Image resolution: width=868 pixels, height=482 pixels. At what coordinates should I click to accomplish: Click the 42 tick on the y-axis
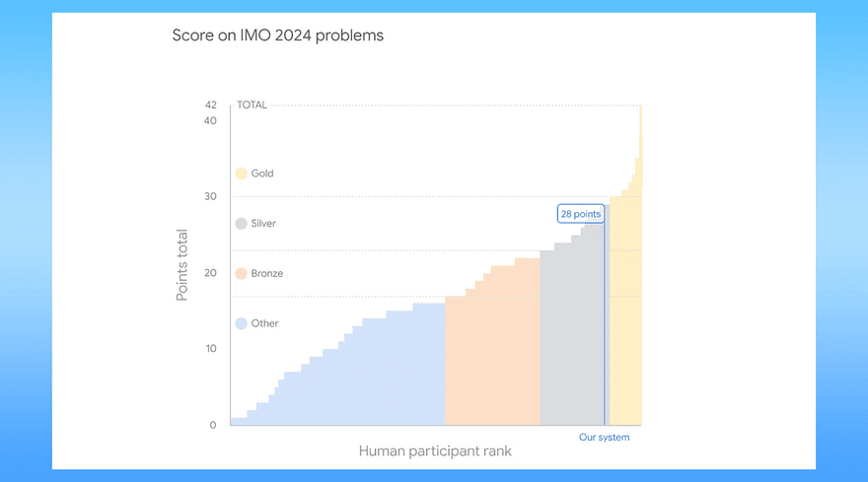(210, 105)
